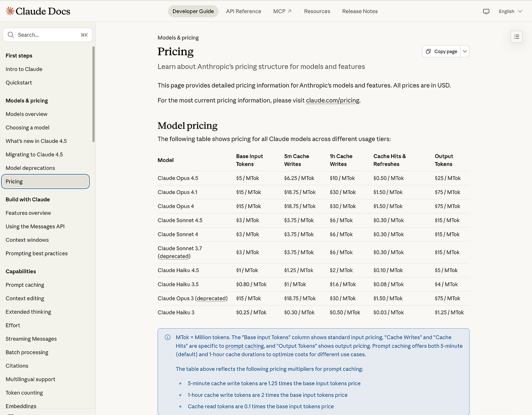The image size is (532, 415).
Task: Select the Claude Opus 4.1 model cell
Action: point(177,192)
